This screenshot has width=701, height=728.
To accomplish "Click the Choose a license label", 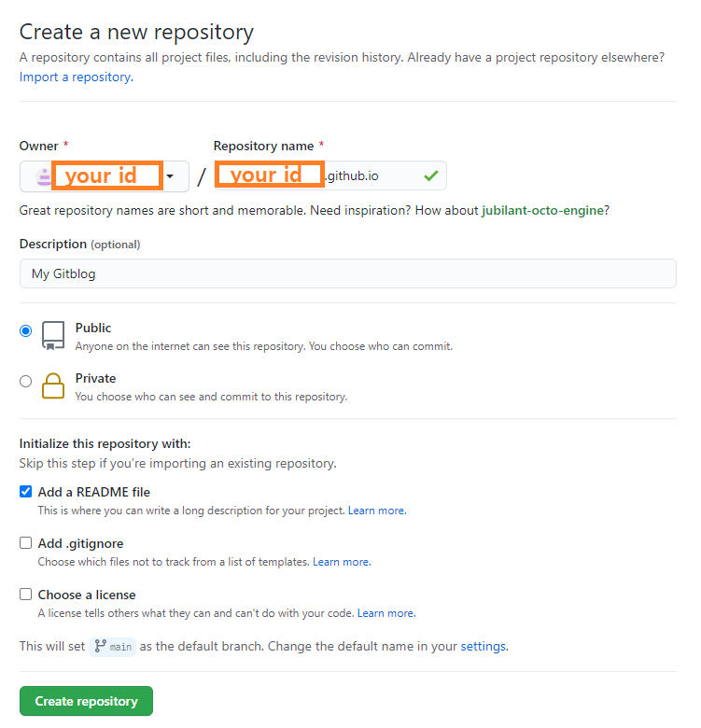I will point(87,595).
